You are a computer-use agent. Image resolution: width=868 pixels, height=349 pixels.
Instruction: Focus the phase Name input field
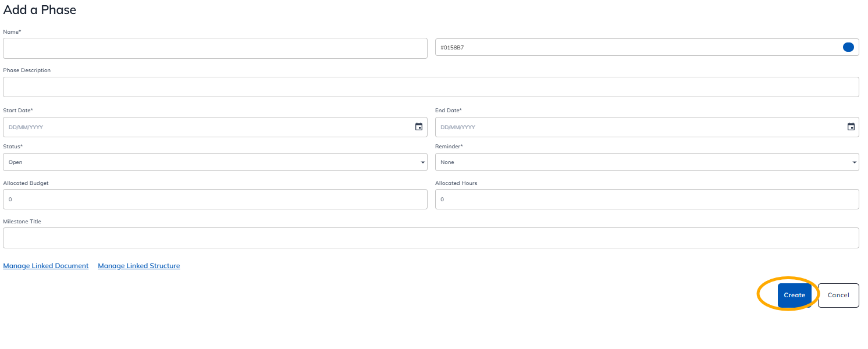coord(215,48)
